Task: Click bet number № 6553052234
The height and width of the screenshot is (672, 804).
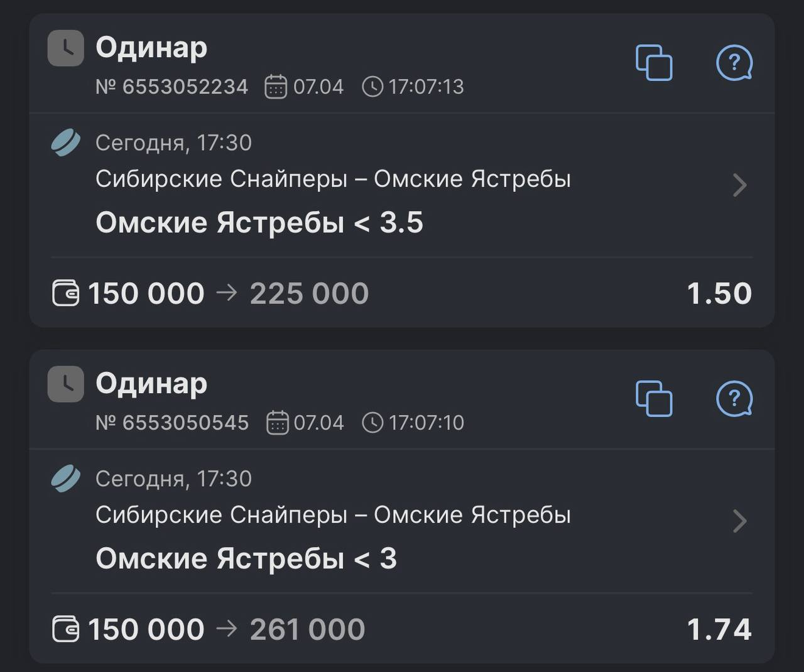Action: pyautogui.click(x=171, y=87)
